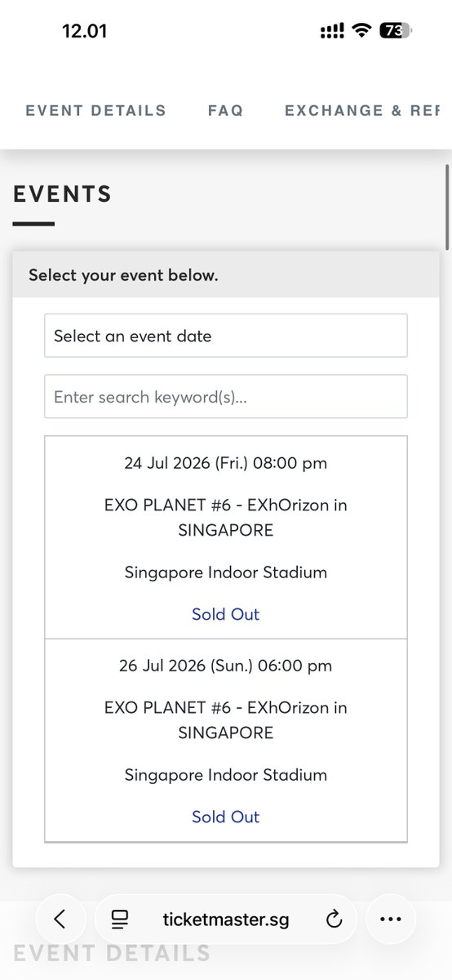Tap the Wi-Fi status icon
The image size is (452, 980).
coord(360,32)
